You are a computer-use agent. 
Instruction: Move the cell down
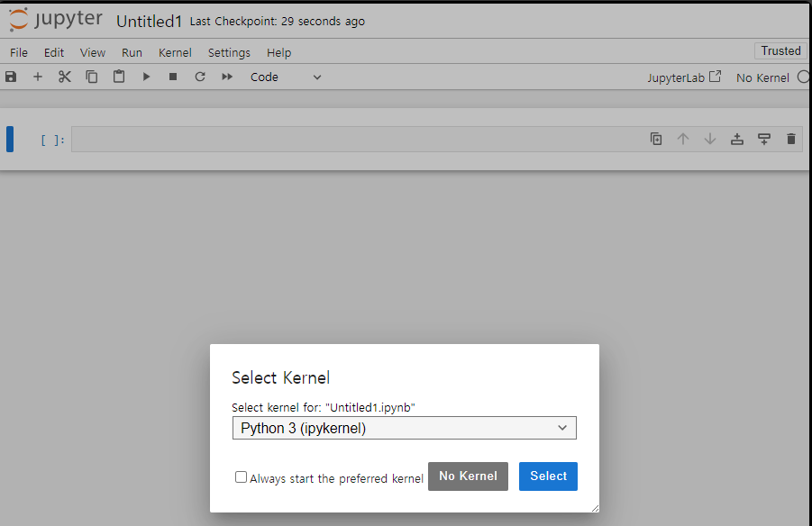[x=710, y=139]
